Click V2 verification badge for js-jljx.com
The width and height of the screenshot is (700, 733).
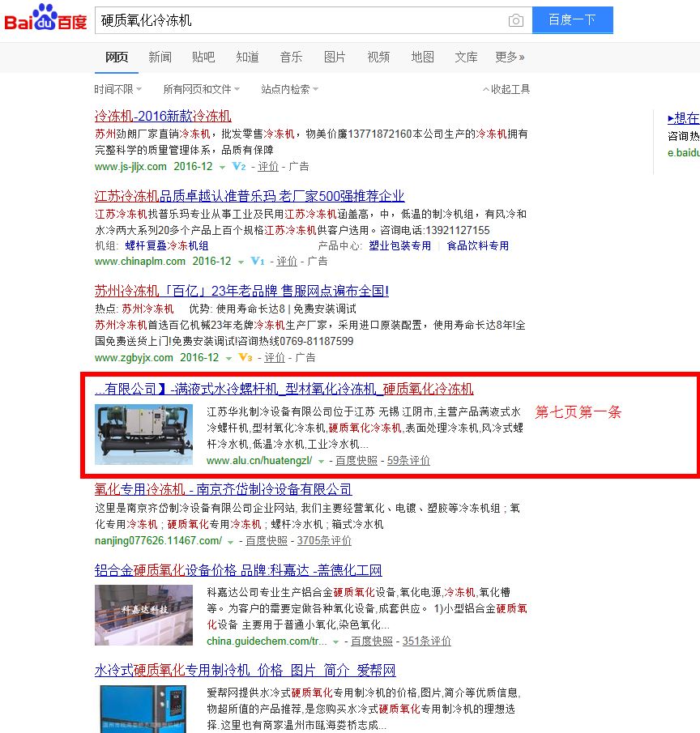click(239, 166)
